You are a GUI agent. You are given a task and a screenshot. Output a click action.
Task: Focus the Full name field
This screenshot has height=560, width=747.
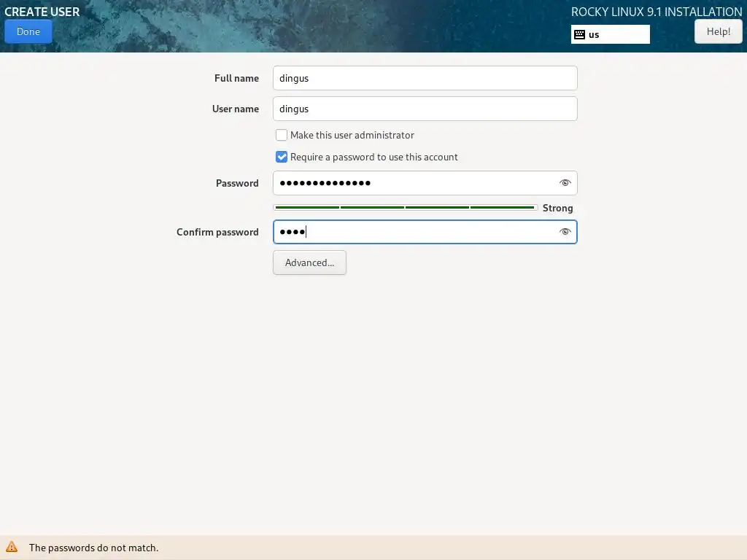point(425,78)
